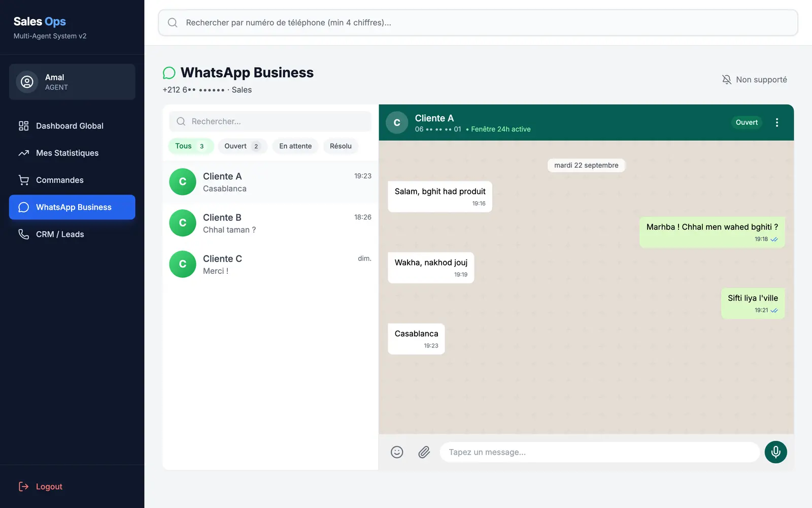Image resolution: width=812 pixels, height=508 pixels.
Task: Click the Logout arrow icon
Action: point(23,487)
